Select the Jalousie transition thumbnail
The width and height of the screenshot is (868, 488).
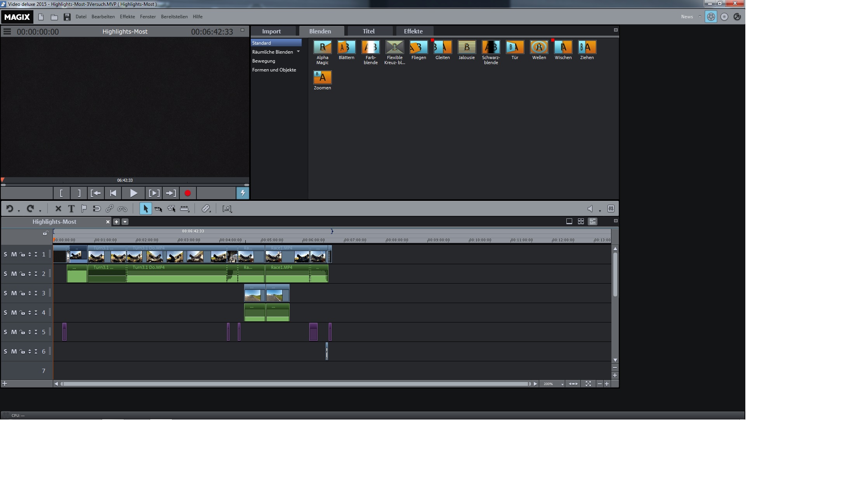(467, 47)
